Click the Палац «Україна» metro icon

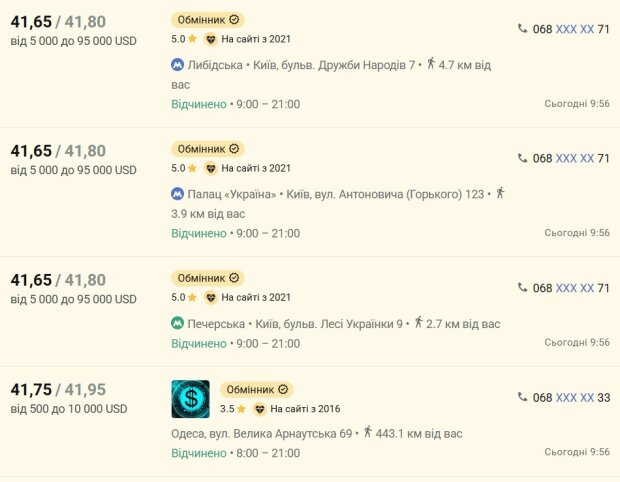pyautogui.click(x=178, y=194)
